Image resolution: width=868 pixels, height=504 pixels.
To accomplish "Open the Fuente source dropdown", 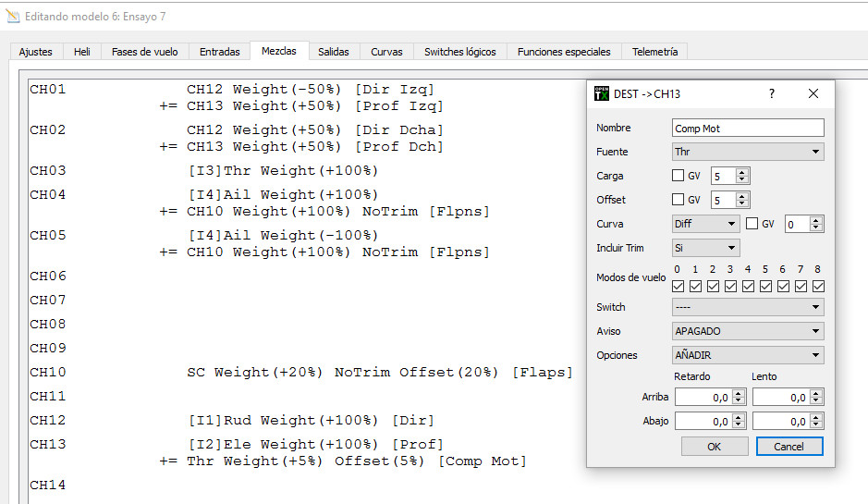I will coord(748,152).
